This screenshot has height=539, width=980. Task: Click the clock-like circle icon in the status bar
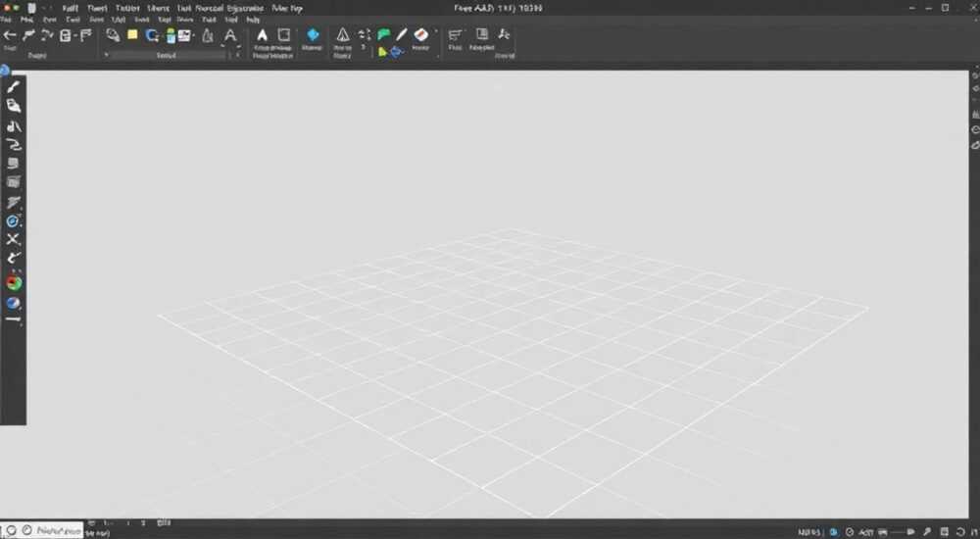tap(850, 532)
